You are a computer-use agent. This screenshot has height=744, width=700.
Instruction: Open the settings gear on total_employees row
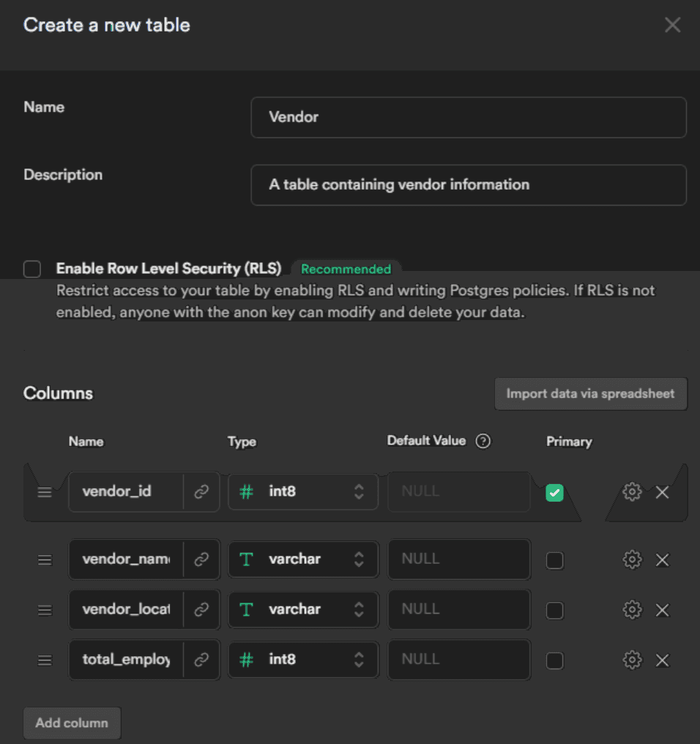631,660
